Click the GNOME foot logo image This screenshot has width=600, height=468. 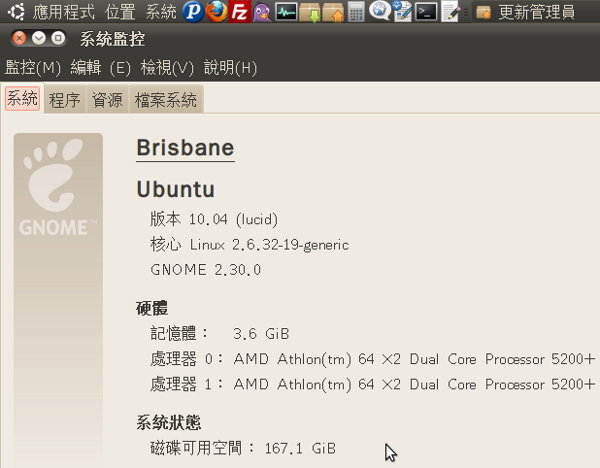tap(58, 188)
